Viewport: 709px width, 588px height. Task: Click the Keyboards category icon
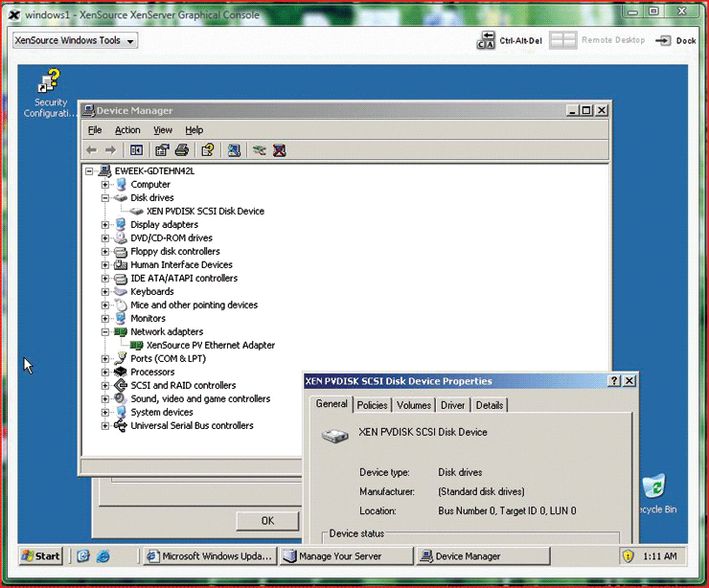click(x=121, y=291)
